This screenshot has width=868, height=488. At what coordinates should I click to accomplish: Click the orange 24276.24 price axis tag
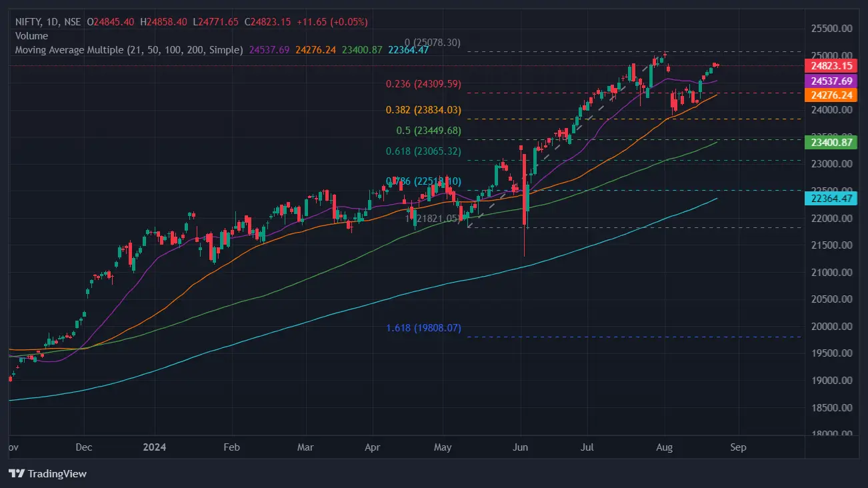coord(831,95)
